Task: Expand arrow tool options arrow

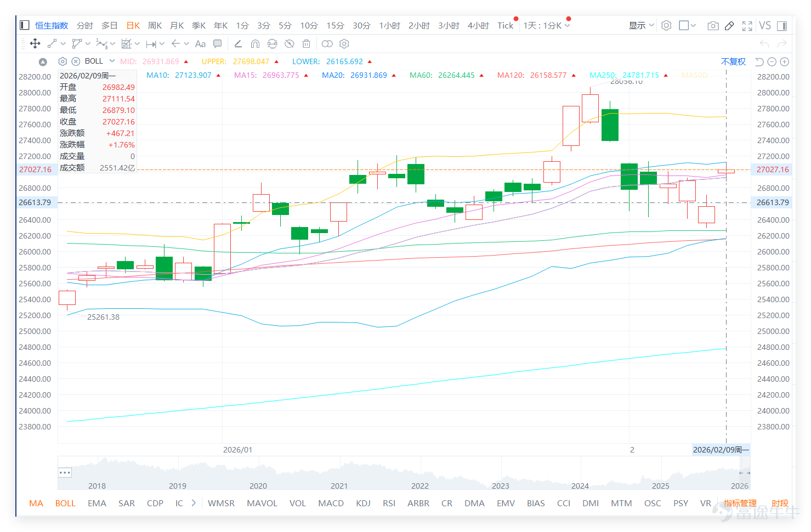Action: tap(186, 44)
